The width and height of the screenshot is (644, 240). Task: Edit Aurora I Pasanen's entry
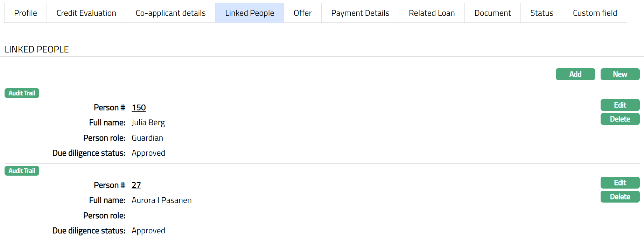[620, 183]
